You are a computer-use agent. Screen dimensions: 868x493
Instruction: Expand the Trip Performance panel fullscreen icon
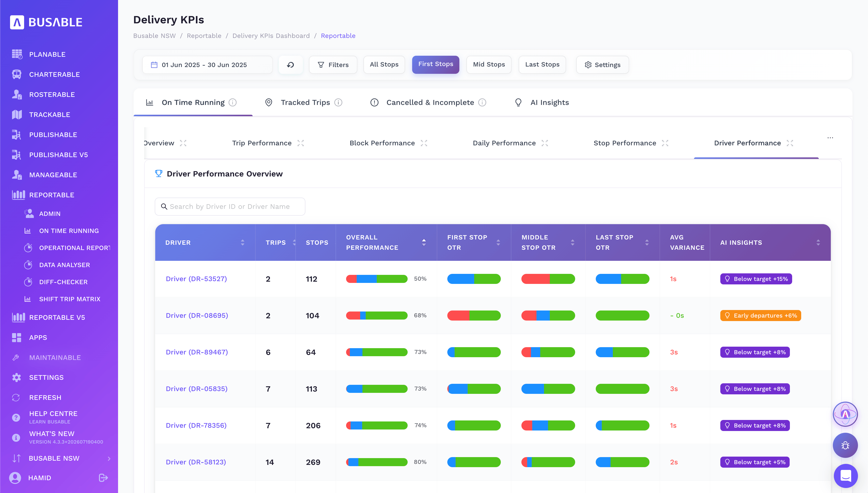point(301,143)
